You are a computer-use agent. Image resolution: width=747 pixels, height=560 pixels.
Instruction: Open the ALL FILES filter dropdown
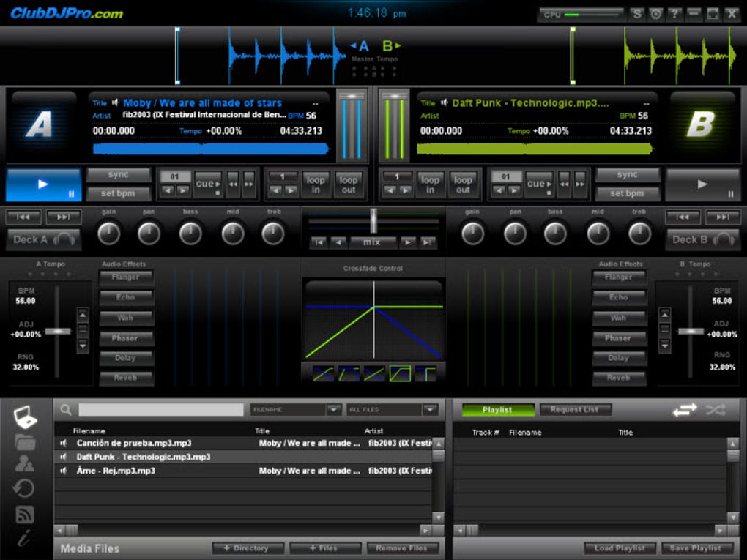pos(430,409)
